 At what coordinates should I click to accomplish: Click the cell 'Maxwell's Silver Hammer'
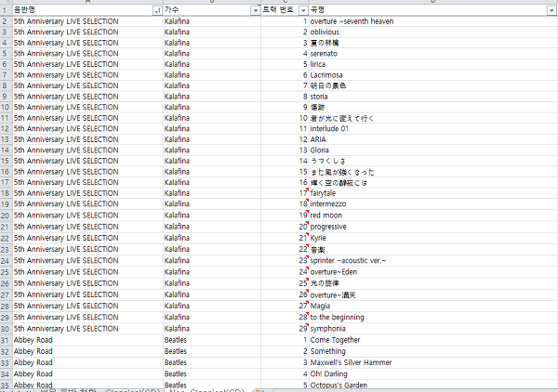432,363
